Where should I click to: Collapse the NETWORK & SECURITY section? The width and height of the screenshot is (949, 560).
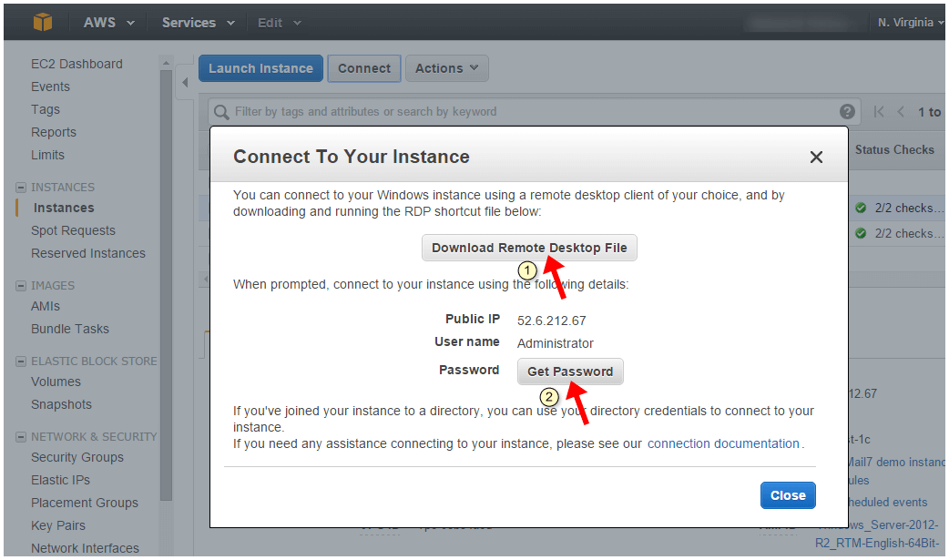21,437
